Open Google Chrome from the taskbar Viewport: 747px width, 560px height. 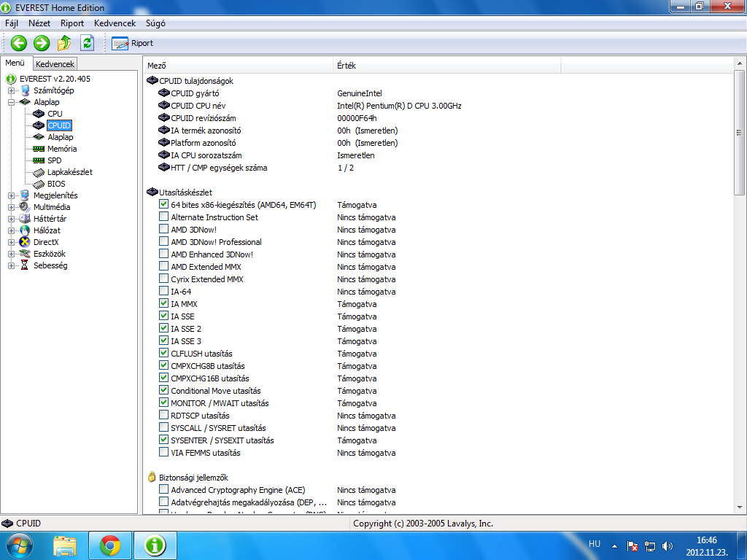[x=110, y=545]
